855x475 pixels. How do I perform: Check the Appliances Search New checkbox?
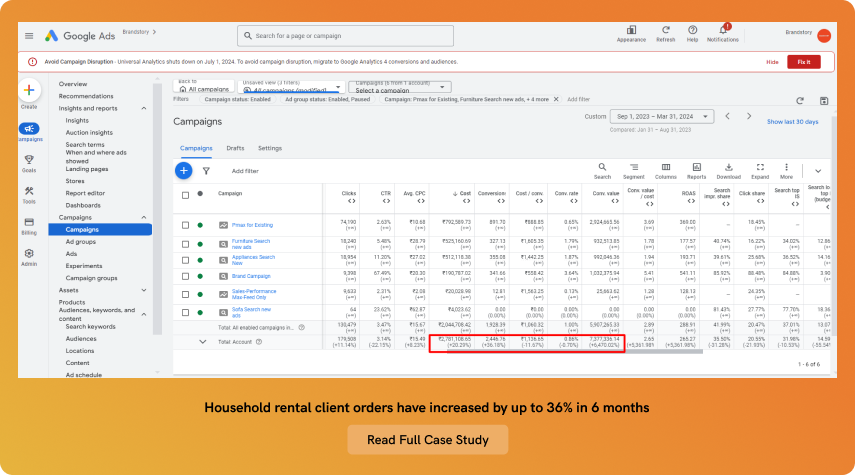[185, 260]
